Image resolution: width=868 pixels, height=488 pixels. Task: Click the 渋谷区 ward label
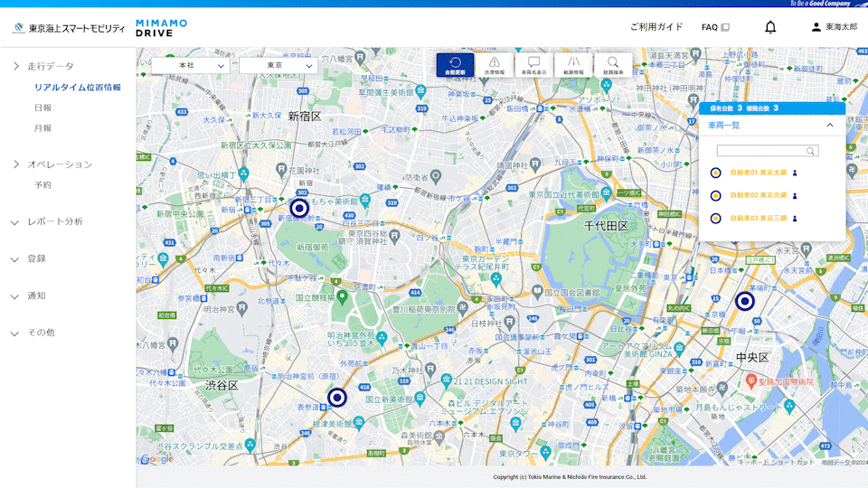(x=222, y=385)
